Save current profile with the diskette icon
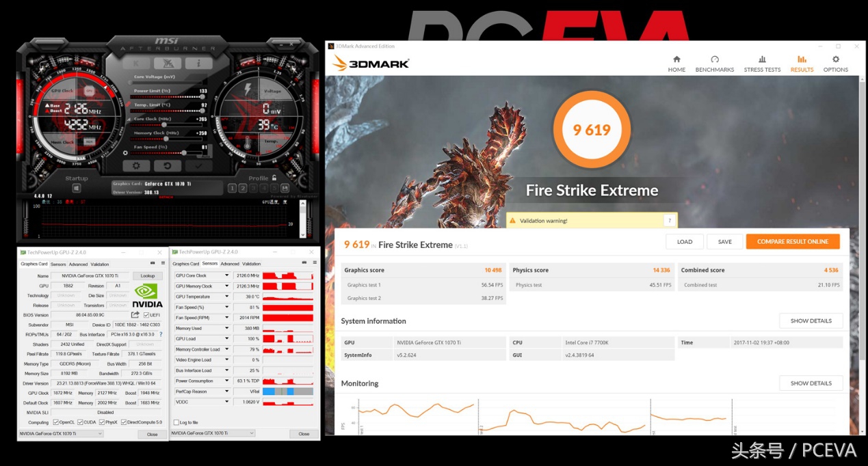Screen dimensions: 868x466 pos(285,189)
